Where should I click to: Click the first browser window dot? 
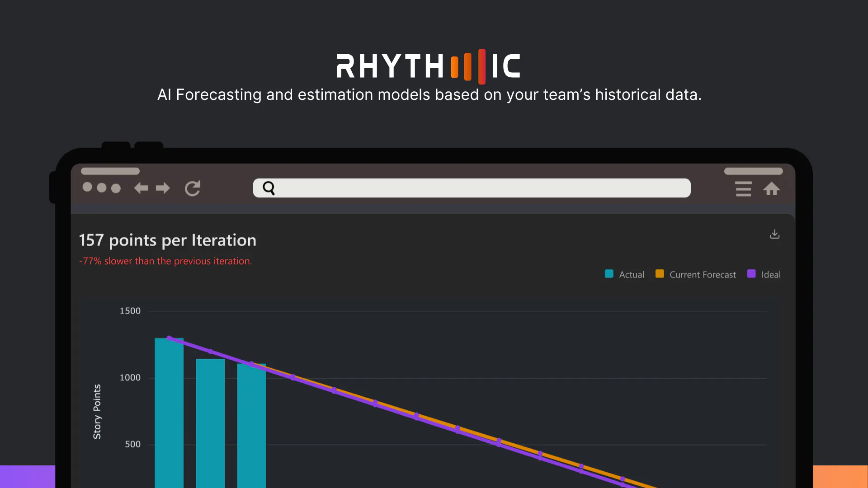pos(87,187)
